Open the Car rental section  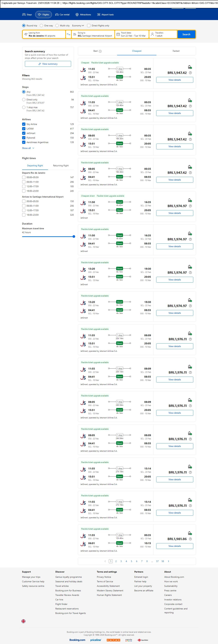coord(62,15)
